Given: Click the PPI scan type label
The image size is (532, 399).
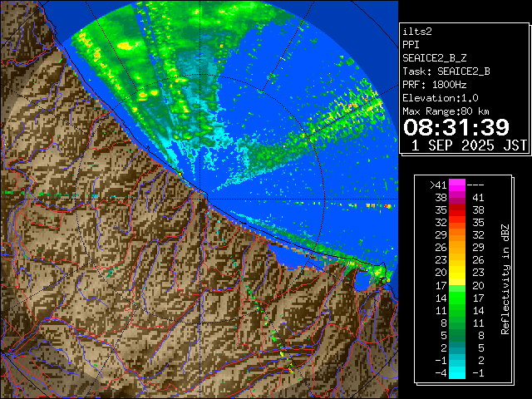Looking at the screenshot, I should click(x=411, y=44).
